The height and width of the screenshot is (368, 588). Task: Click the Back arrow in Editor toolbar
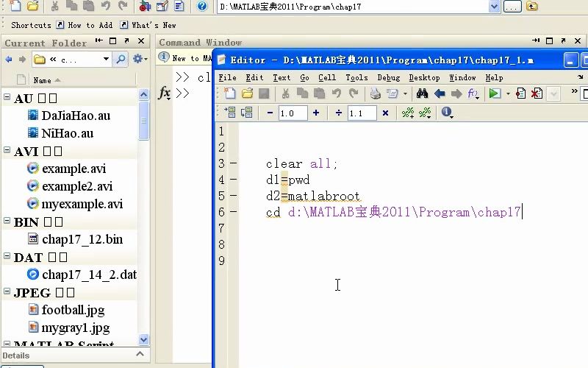pos(440,93)
